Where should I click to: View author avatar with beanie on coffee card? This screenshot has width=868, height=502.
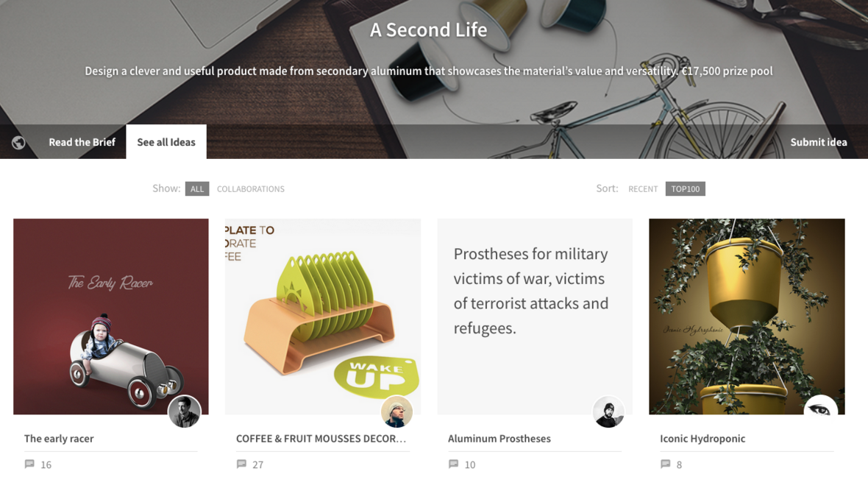click(396, 411)
